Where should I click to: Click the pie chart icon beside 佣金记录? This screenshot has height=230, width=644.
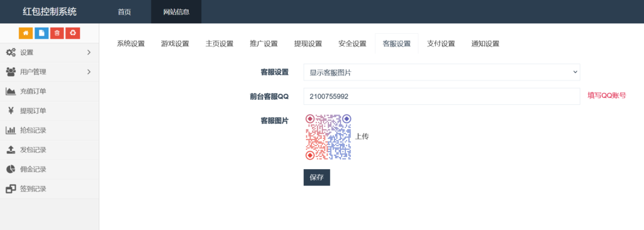click(11, 169)
